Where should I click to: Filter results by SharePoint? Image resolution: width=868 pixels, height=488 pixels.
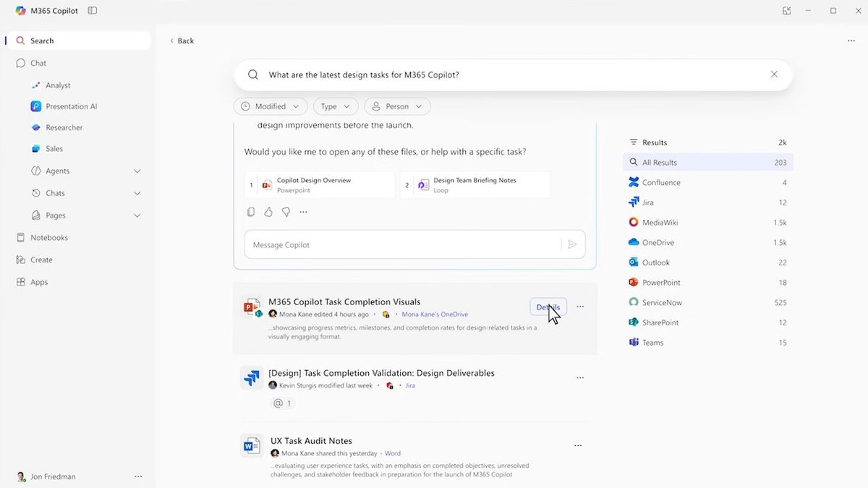pyautogui.click(x=708, y=322)
